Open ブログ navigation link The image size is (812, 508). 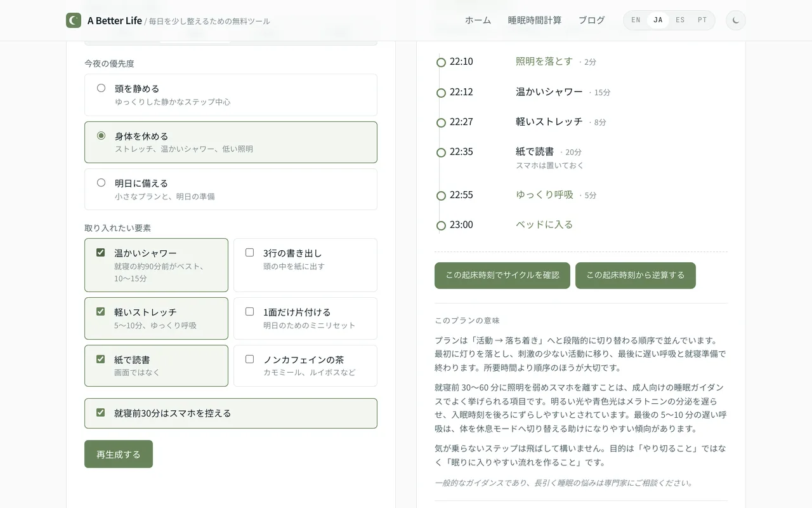coord(591,20)
